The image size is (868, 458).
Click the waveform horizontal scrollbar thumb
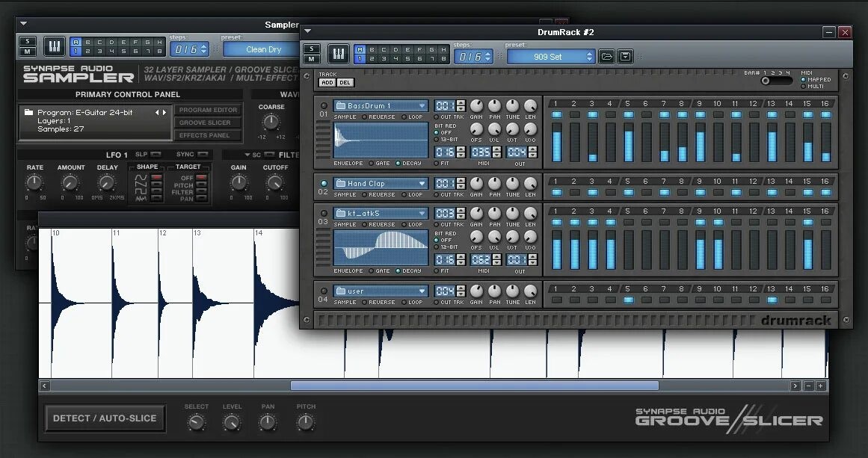pyautogui.click(x=474, y=386)
